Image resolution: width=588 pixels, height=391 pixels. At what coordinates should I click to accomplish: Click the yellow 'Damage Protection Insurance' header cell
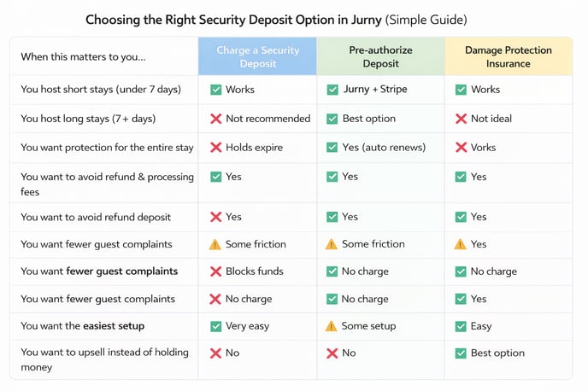pyautogui.click(x=508, y=56)
